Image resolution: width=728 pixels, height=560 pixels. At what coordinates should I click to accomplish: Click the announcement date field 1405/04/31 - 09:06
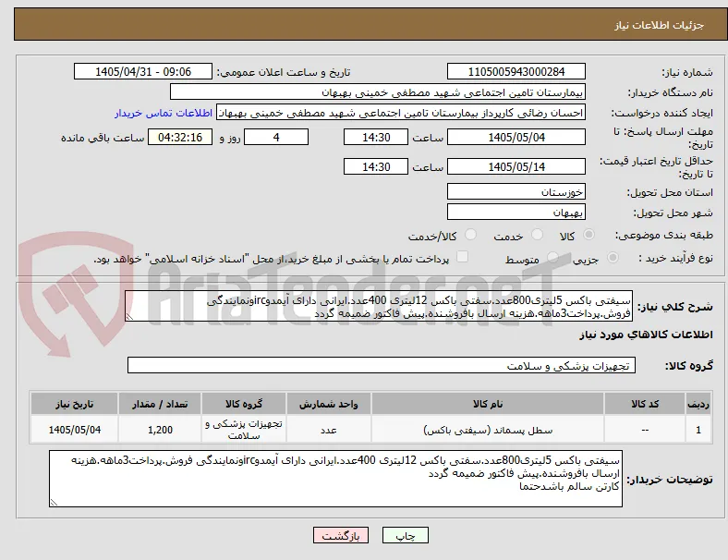[x=143, y=71]
